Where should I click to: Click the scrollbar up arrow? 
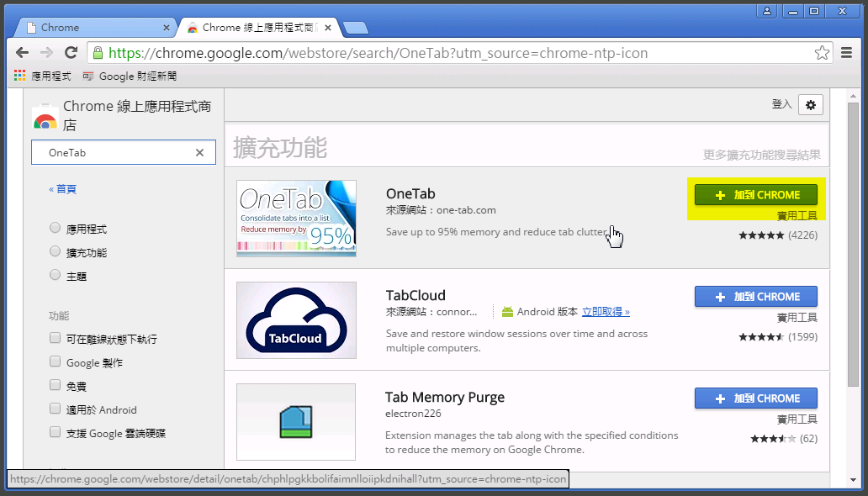tap(853, 95)
